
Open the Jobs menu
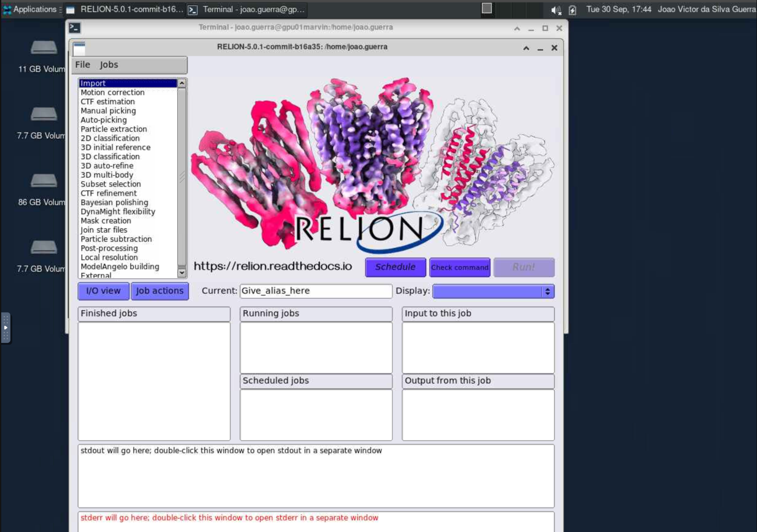point(109,64)
